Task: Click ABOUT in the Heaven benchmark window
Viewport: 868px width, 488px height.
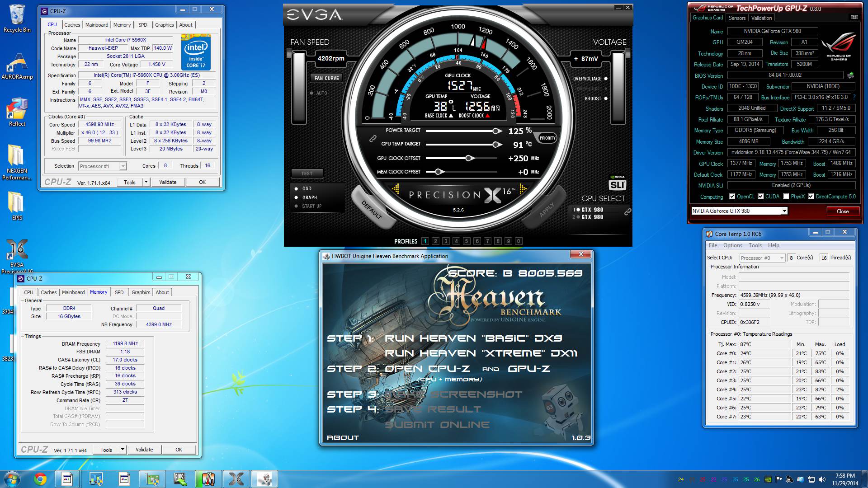Action: (x=343, y=438)
